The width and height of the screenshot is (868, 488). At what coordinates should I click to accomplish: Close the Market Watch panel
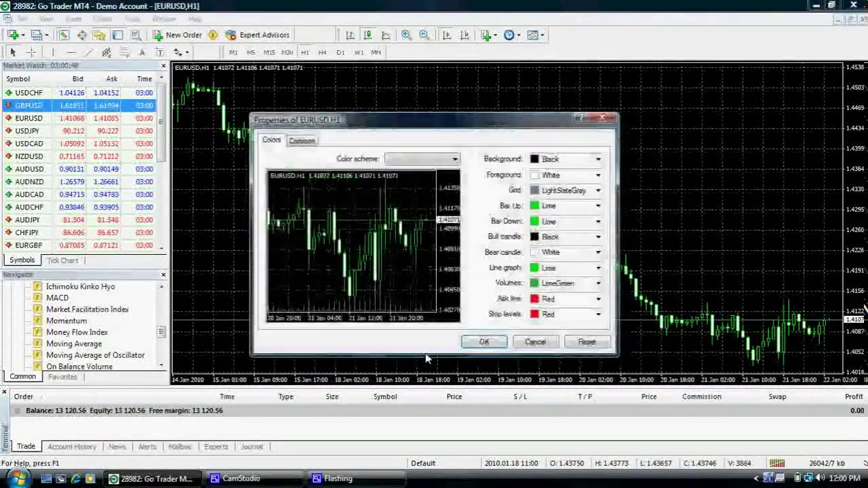[x=163, y=66]
